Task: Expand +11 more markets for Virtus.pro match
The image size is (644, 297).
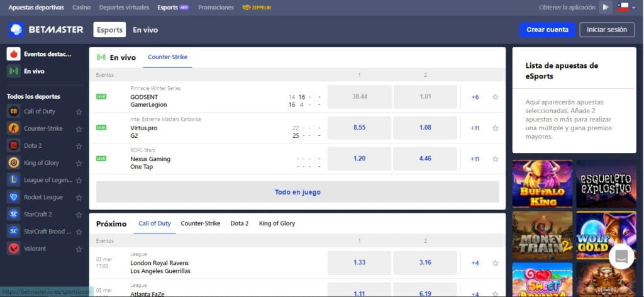Action: click(475, 128)
